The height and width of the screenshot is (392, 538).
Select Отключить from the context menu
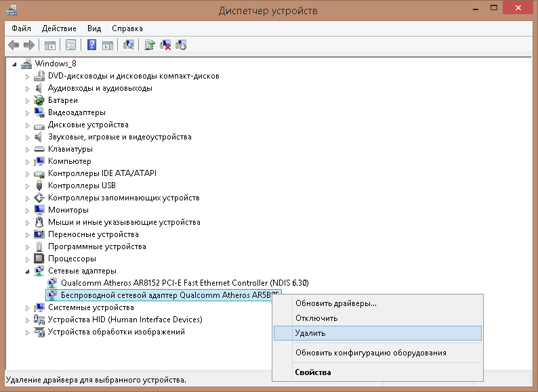pyautogui.click(x=377, y=318)
